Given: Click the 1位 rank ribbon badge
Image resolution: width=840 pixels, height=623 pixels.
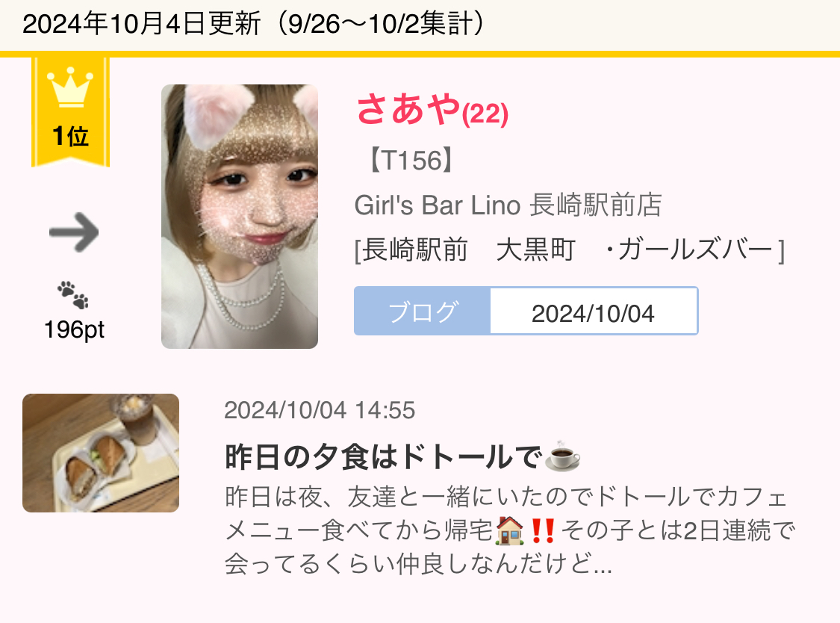Looking at the screenshot, I should [70, 112].
